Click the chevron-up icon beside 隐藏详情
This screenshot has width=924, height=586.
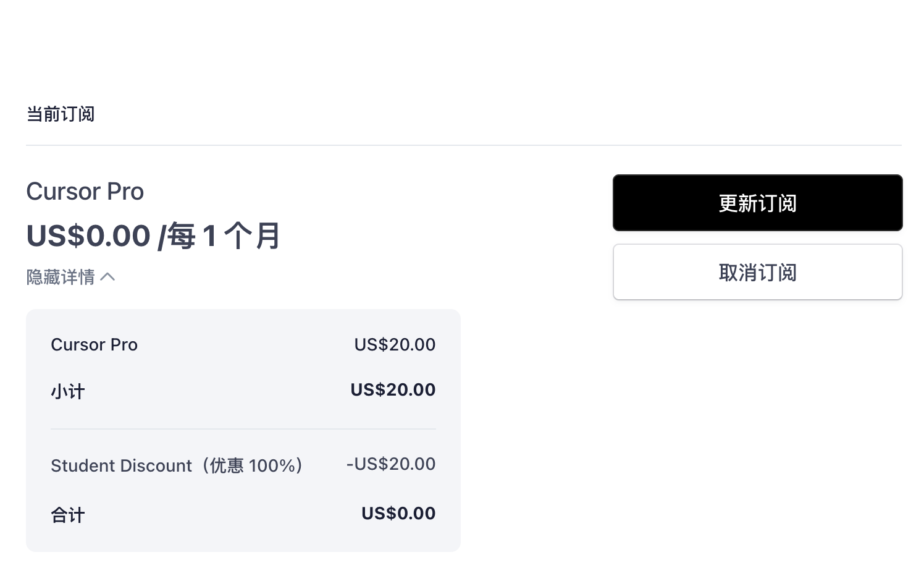coord(108,277)
